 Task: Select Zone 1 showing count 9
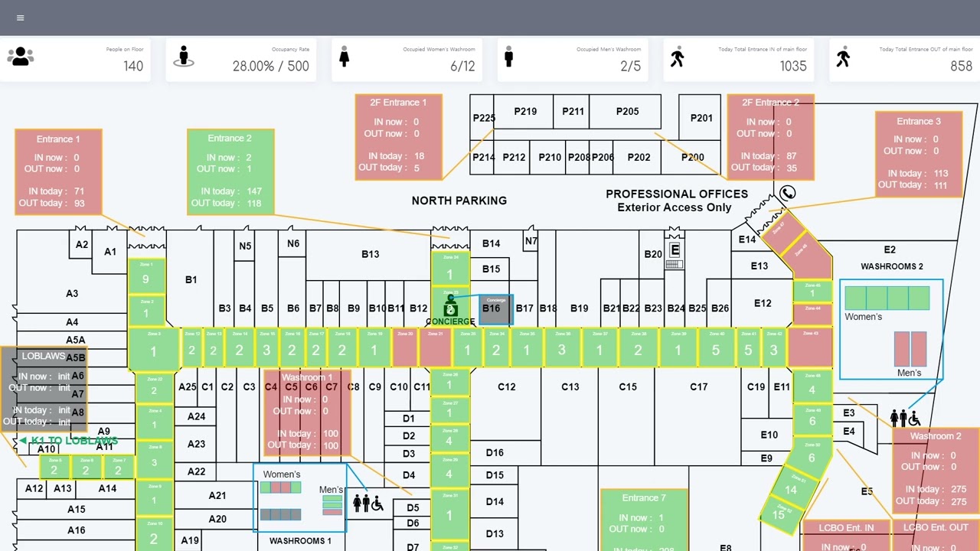[145, 276]
